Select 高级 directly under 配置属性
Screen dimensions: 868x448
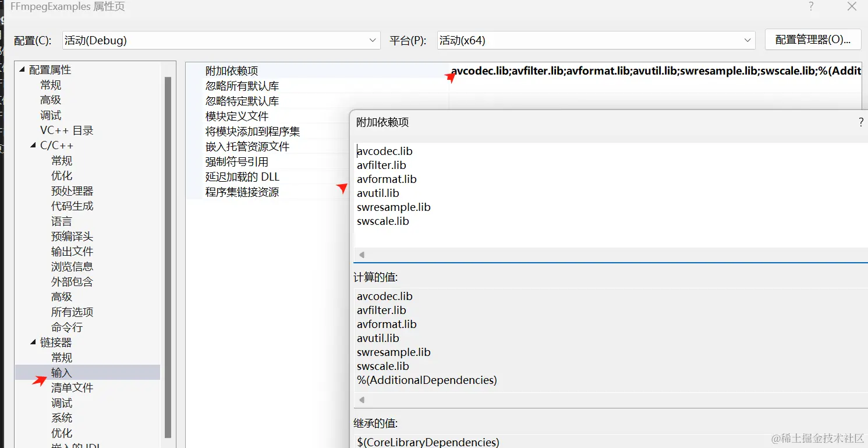tap(51, 100)
